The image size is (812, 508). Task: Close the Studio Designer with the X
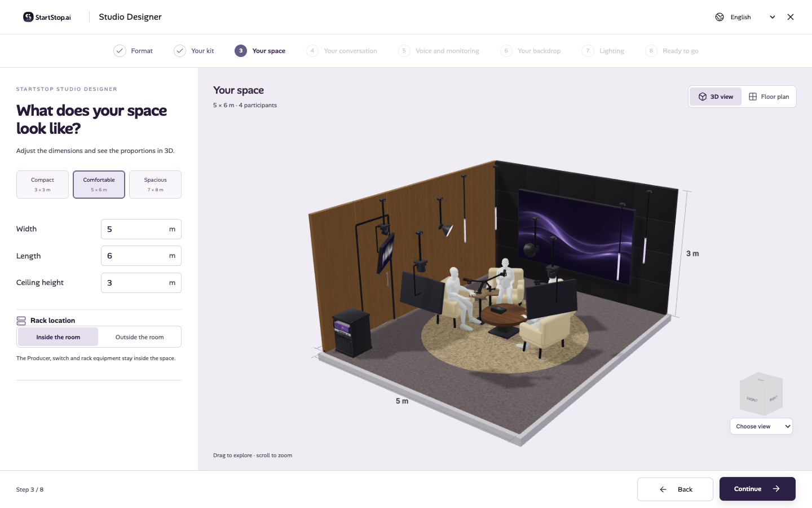pos(791,17)
